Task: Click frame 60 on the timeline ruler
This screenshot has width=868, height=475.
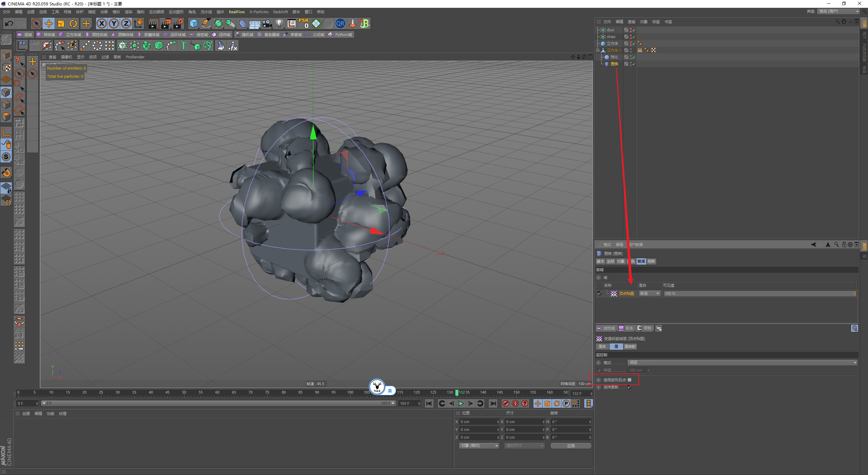Action: pyautogui.click(x=217, y=393)
